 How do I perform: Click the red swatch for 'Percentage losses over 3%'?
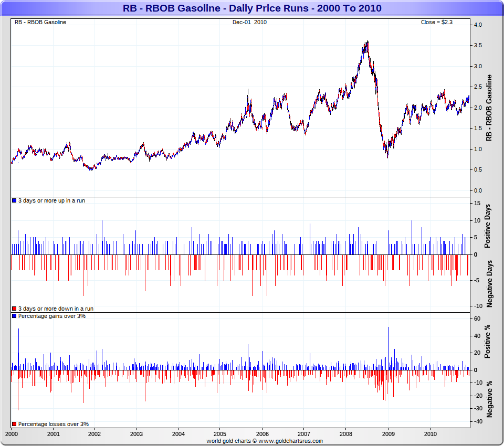click(14, 424)
